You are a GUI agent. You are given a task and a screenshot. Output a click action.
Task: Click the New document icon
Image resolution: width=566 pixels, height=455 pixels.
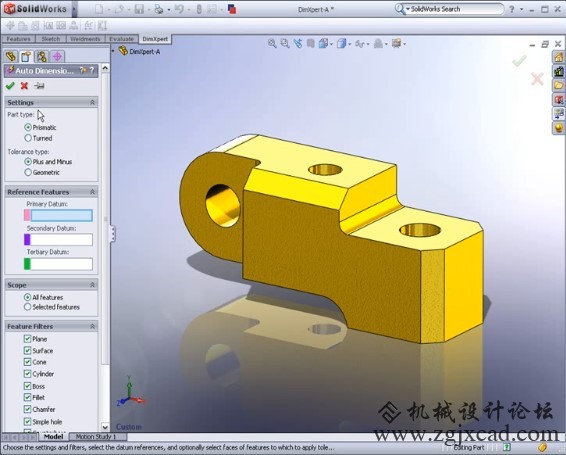coord(99,9)
